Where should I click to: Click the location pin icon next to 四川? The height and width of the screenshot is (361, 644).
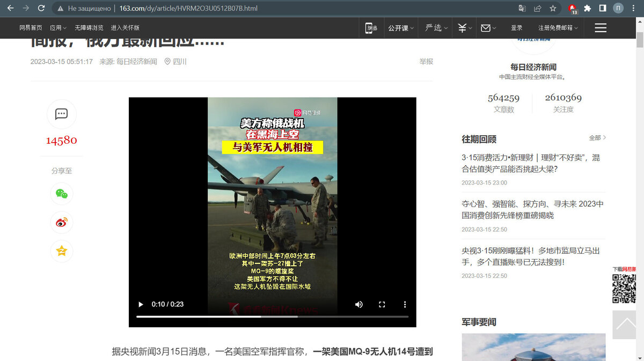(x=167, y=62)
